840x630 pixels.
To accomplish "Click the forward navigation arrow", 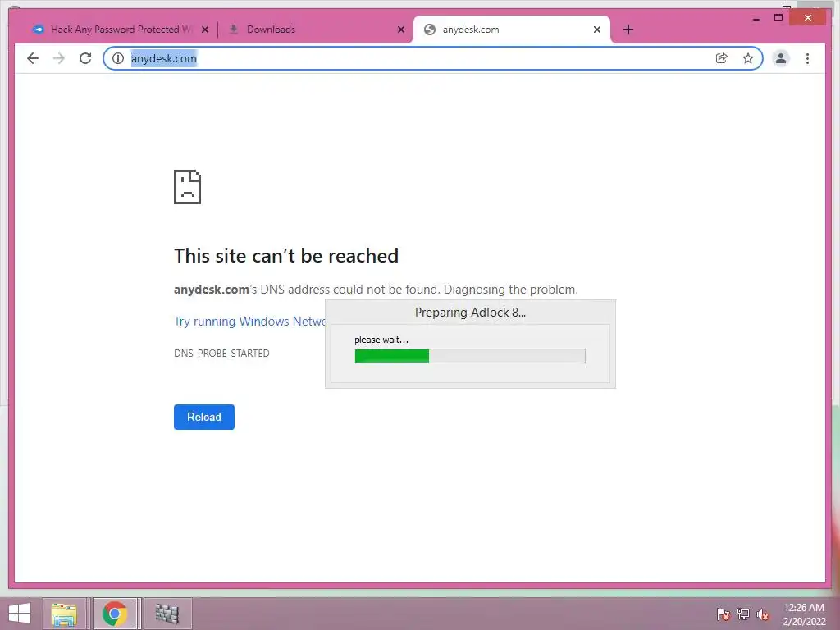I will click(59, 58).
